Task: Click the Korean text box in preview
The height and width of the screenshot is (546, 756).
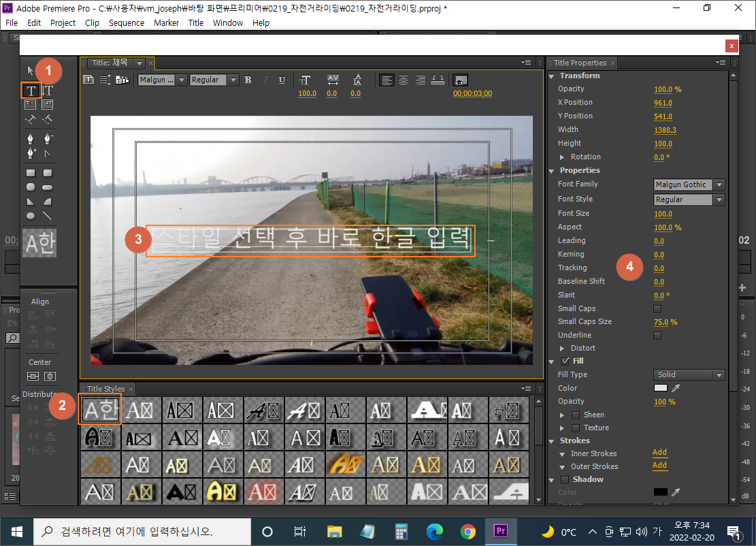Action: click(x=310, y=240)
